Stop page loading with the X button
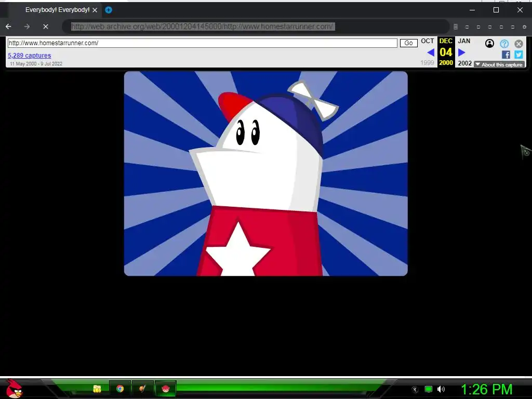This screenshot has height=399, width=532. coord(46,26)
